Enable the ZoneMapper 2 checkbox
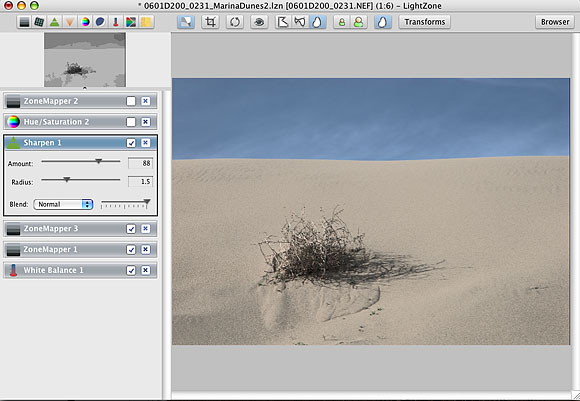The height and width of the screenshot is (401, 580). tap(131, 101)
